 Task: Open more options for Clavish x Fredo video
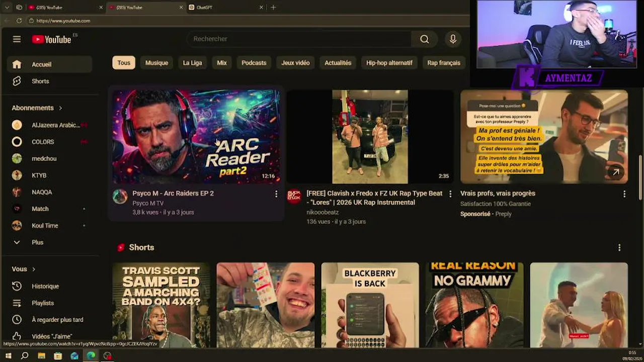pyautogui.click(x=450, y=194)
